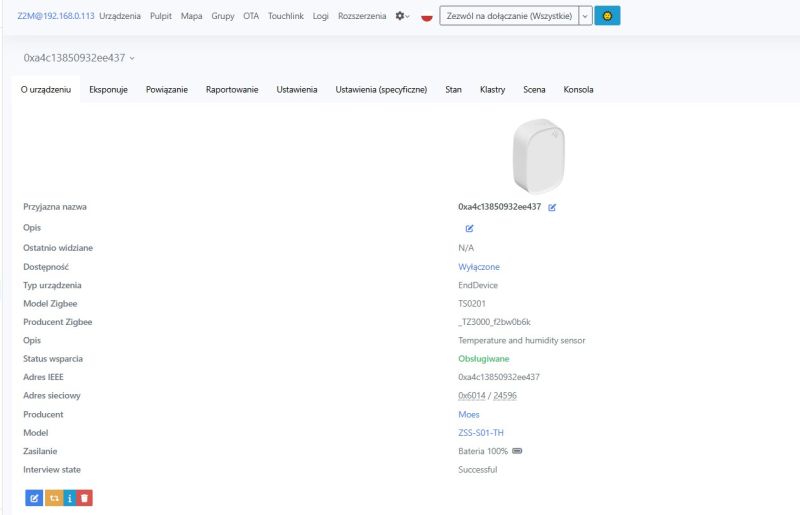Click the EndDevice type value
The width and height of the screenshot is (800, 515).
[x=478, y=285]
